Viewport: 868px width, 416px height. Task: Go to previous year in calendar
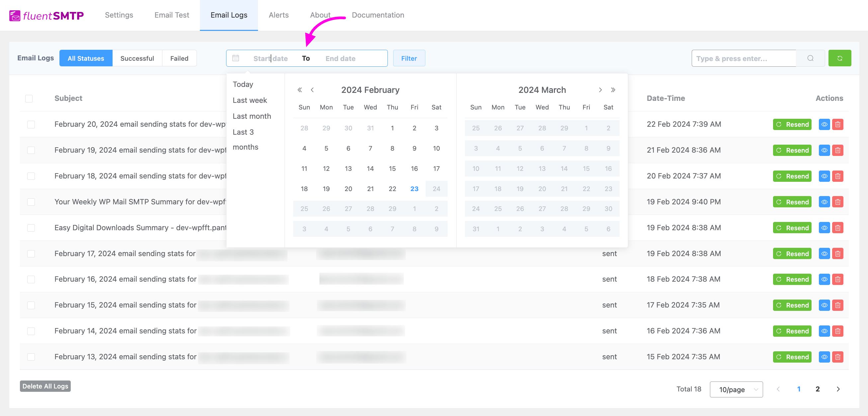(x=300, y=90)
